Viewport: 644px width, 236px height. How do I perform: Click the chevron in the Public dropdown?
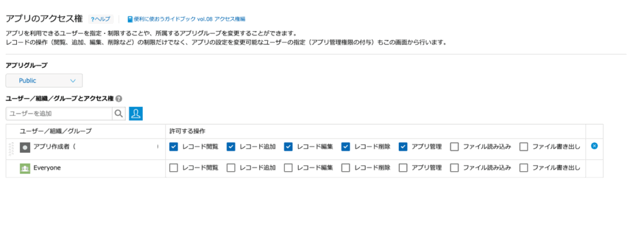point(73,81)
